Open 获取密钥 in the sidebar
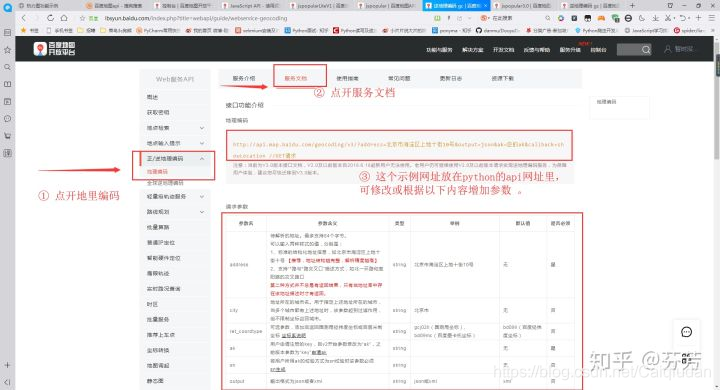 tap(158, 113)
